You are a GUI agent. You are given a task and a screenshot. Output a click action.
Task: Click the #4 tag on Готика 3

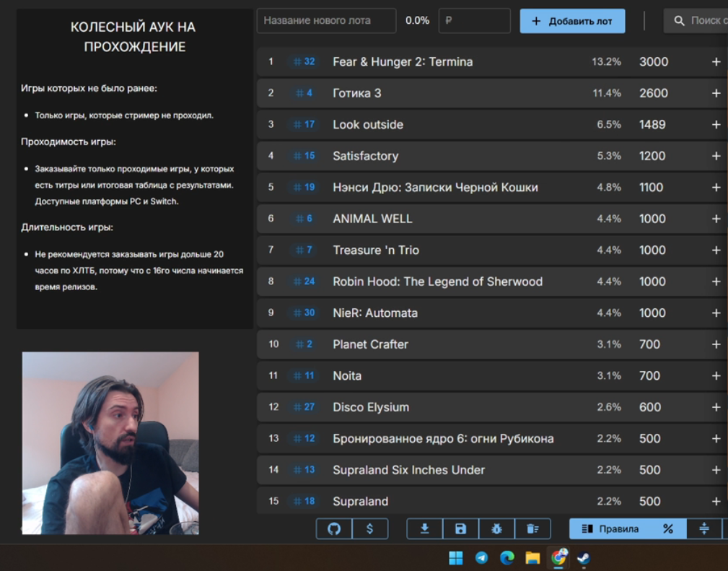point(304,93)
